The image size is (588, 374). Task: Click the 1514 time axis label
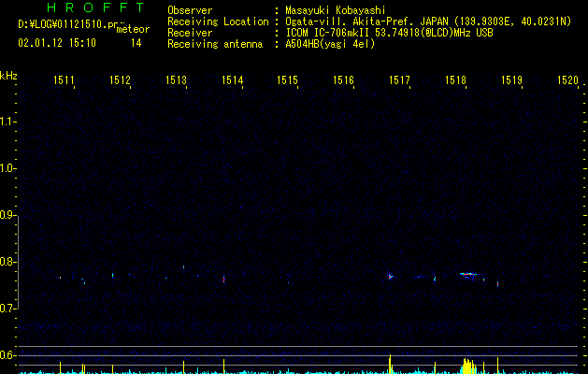(x=232, y=80)
